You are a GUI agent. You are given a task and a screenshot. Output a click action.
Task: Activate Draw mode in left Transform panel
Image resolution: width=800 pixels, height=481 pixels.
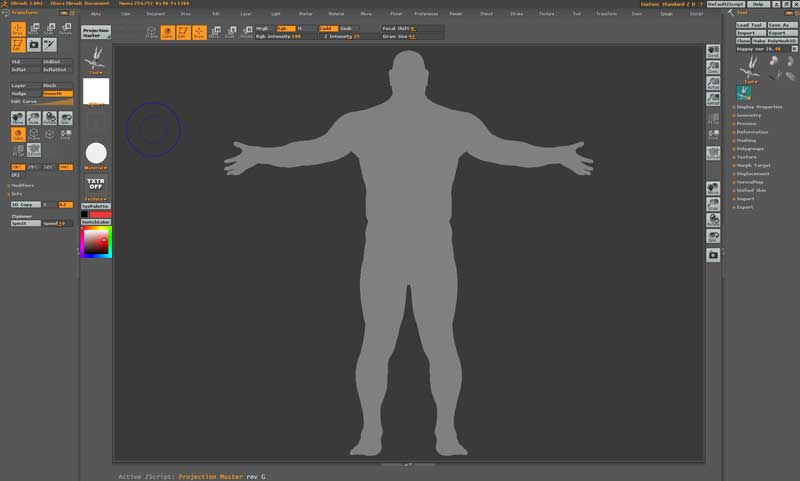[18, 29]
